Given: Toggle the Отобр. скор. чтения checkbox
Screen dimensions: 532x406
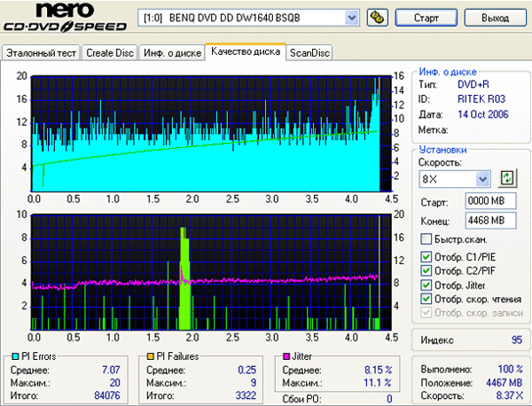Looking at the screenshot, I should (426, 300).
